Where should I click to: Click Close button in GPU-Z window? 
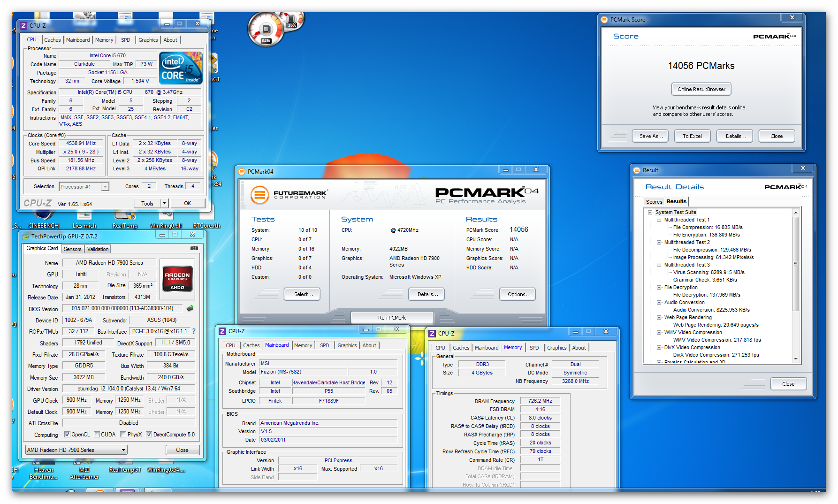(182, 450)
